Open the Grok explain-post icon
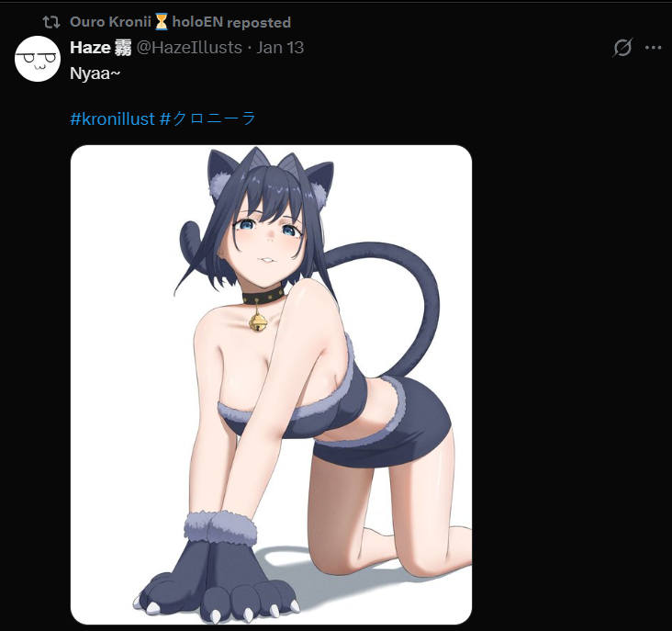This screenshot has height=631, width=672. tap(622, 47)
